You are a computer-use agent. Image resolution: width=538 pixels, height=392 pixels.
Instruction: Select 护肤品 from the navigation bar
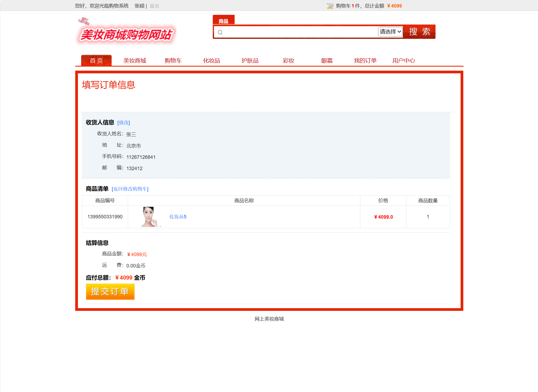point(250,60)
